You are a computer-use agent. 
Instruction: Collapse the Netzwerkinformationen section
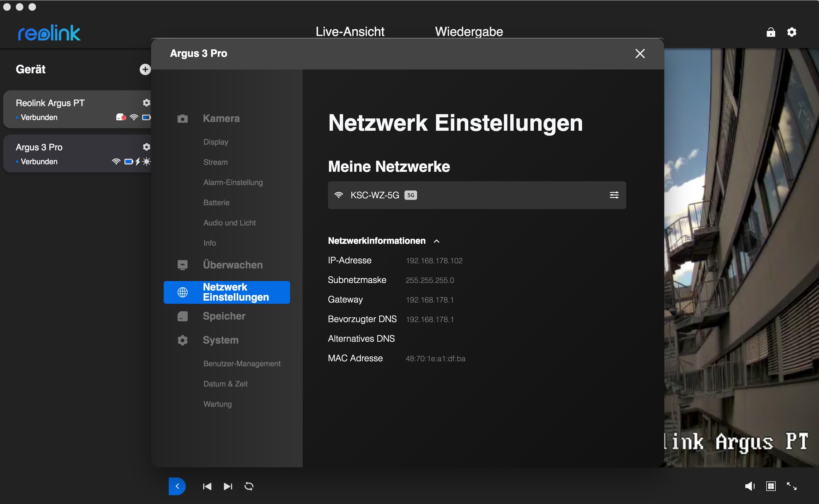point(436,241)
